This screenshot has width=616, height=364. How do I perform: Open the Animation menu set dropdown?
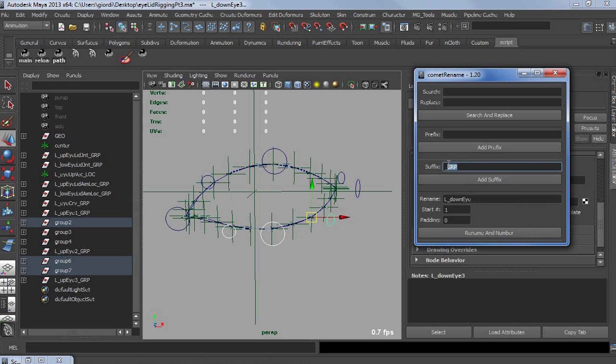click(x=27, y=26)
